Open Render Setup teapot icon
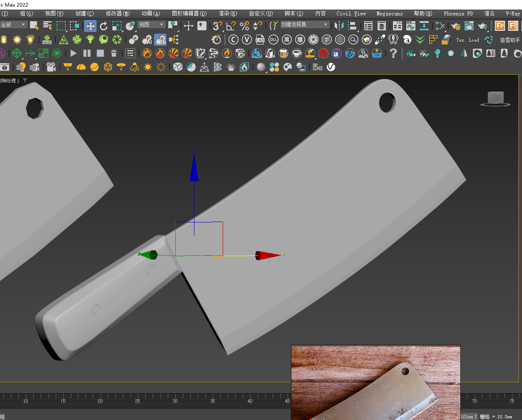 pos(456,26)
